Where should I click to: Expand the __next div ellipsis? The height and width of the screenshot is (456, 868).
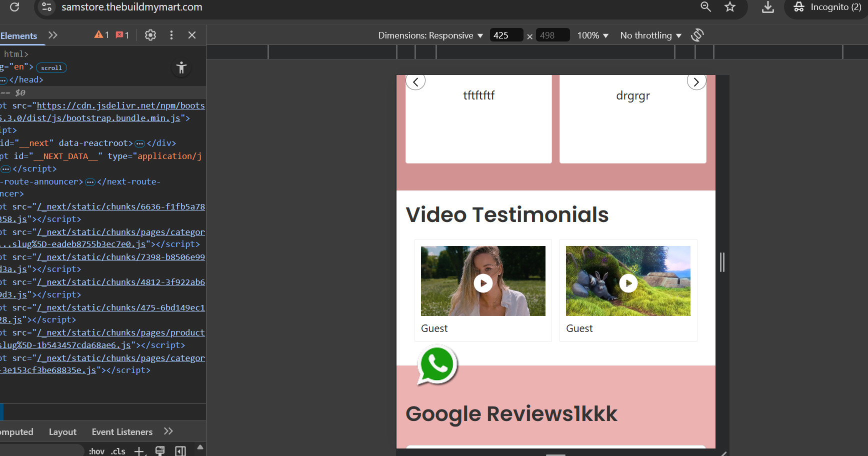click(140, 144)
